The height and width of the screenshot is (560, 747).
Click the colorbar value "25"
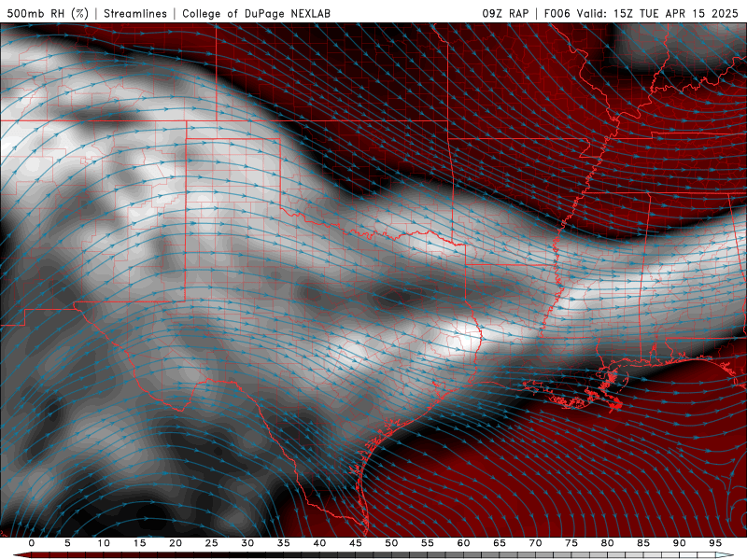[x=212, y=543]
